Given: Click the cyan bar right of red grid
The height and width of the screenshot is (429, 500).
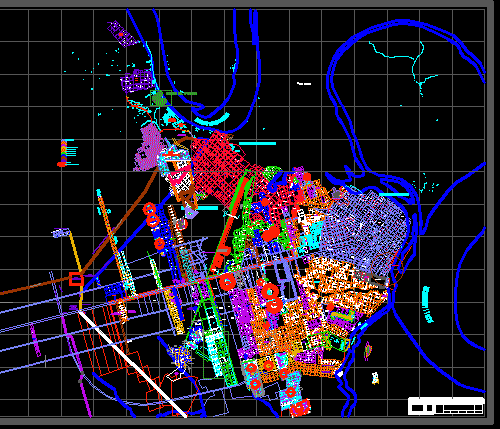Looking at the screenshot, I should pyautogui.click(x=257, y=144).
